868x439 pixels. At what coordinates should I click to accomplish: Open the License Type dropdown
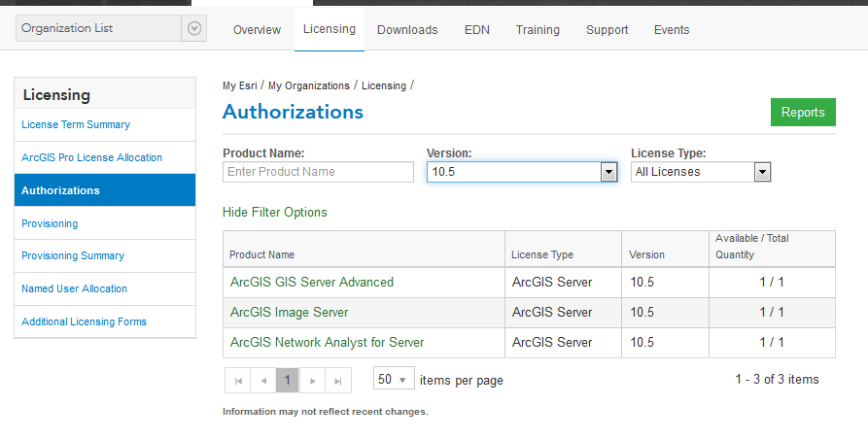762,172
